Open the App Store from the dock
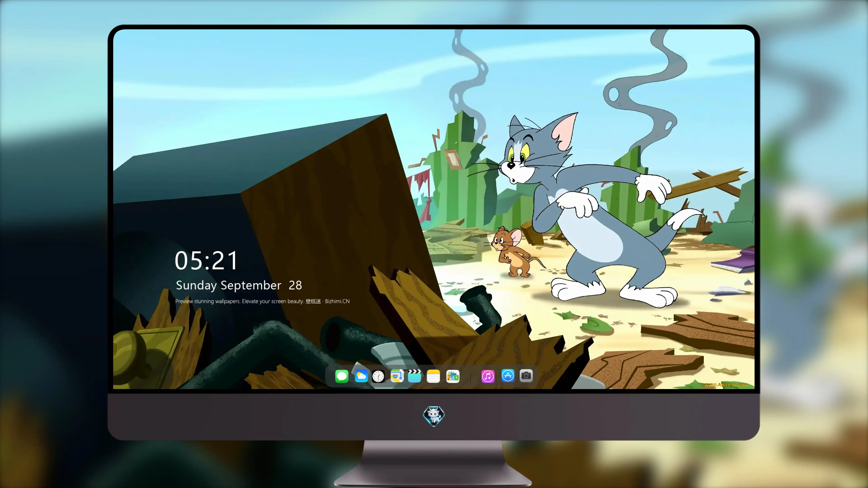 pyautogui.click(x=508, y=375)
